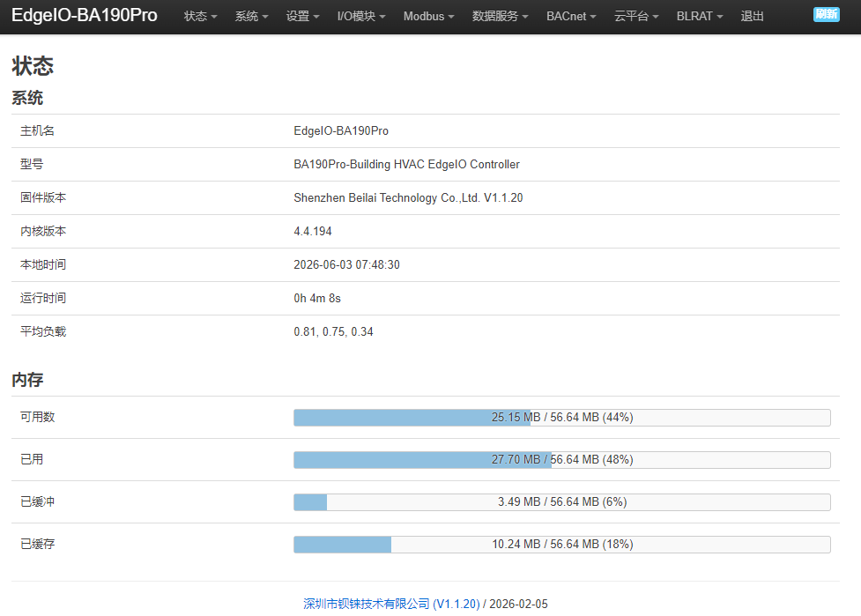This screenshot has height=616, width=861.
Task: Click the 固件版本 row label
Action: tap(43, 197)
